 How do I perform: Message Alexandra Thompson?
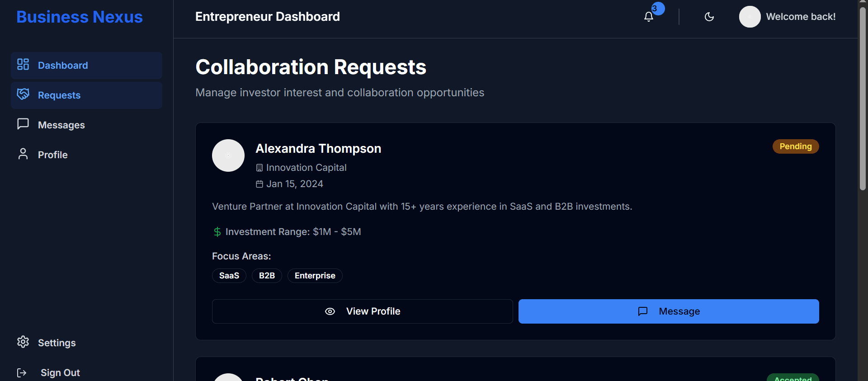click(x=668, y=311)
